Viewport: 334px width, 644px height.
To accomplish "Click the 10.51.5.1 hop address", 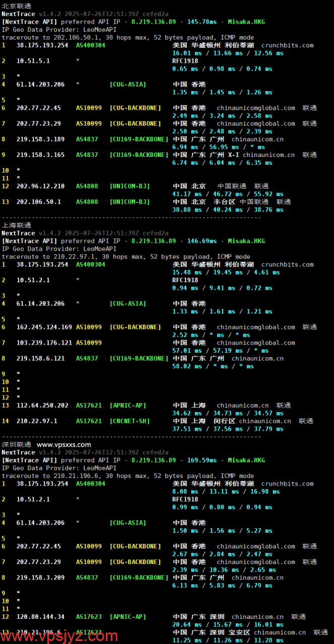I will [33, 61].
